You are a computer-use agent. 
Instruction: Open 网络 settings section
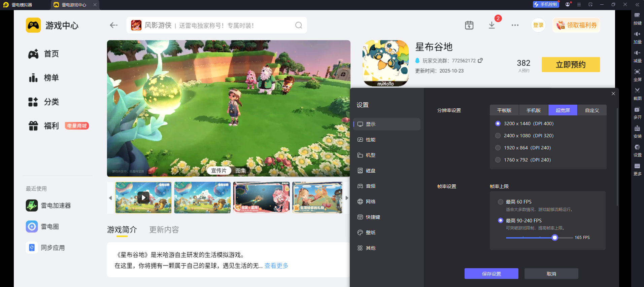tap(387, 202)
